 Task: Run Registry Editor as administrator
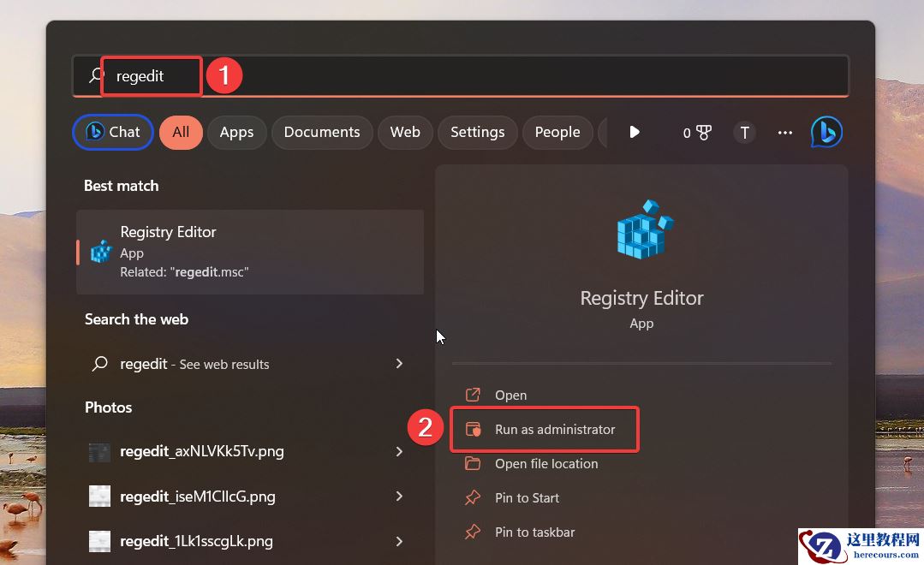(555, 430)
